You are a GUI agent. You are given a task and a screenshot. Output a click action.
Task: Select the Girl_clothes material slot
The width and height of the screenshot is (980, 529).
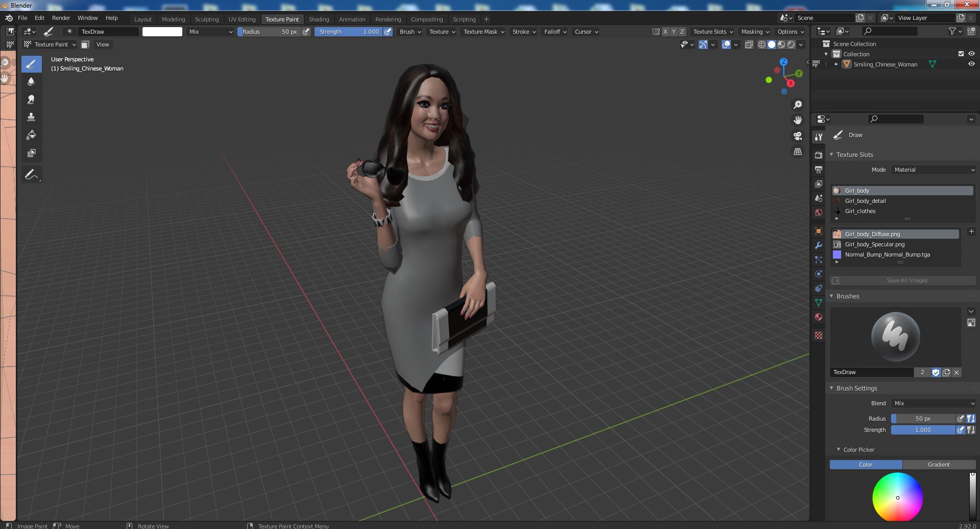(x=902, y=211)
